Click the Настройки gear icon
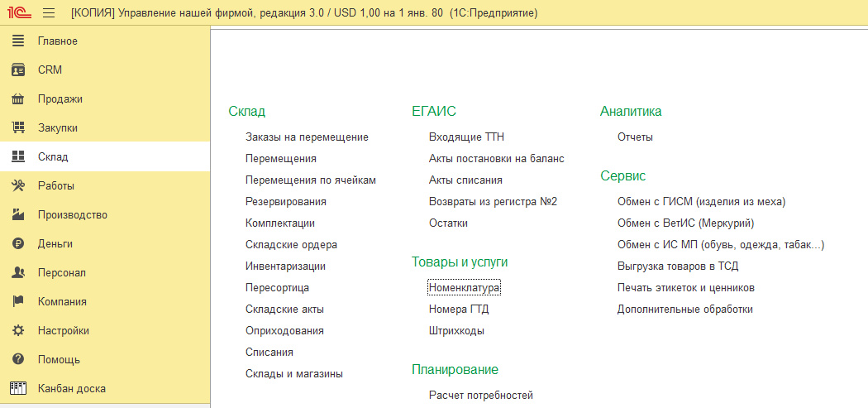 18,330
